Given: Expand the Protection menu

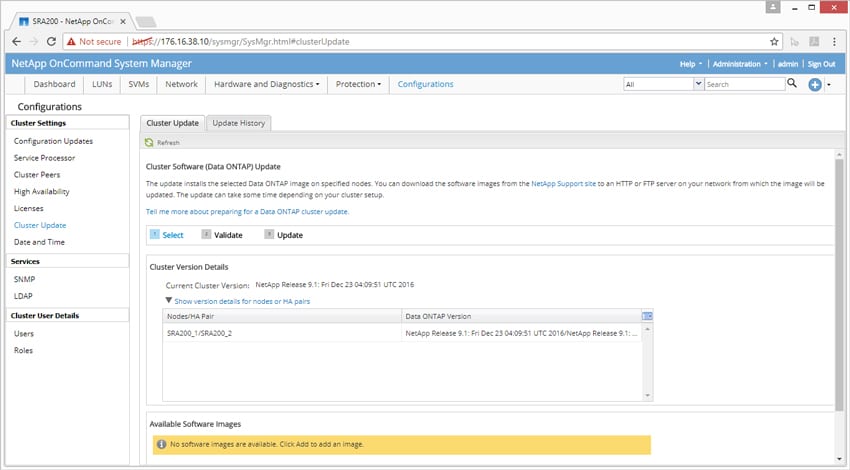Looking at the screenshot, I should [358, 84].
